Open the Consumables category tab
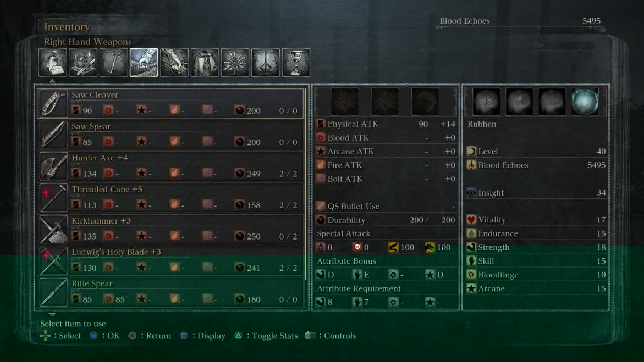Screen dimensions: 644x362 (x=53, y=63)
